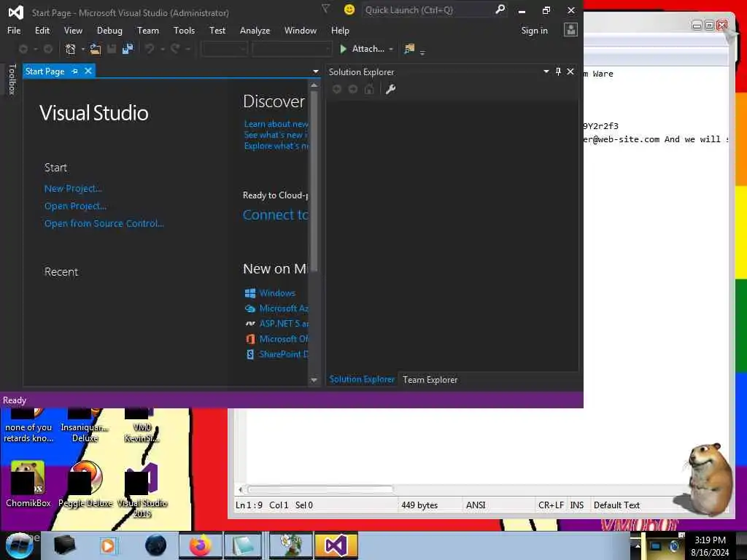Screen dimensions: 747x560
Task: Click the Redo toolbar icon
Action: coord(175,49)
